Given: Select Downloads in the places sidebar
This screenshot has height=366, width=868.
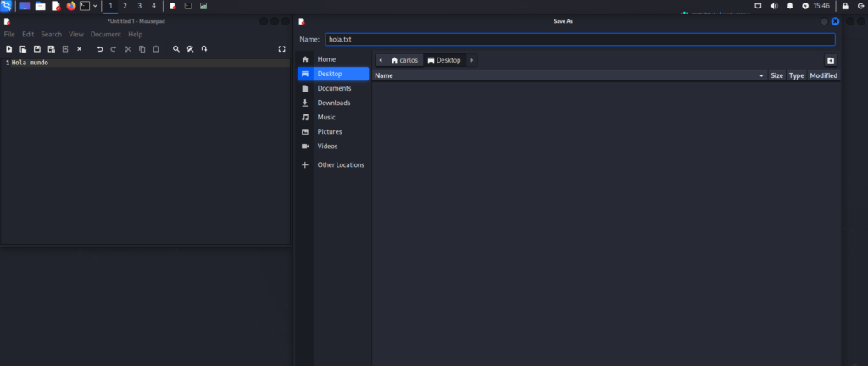Looking at the screenshot, I should pos(333,103).
